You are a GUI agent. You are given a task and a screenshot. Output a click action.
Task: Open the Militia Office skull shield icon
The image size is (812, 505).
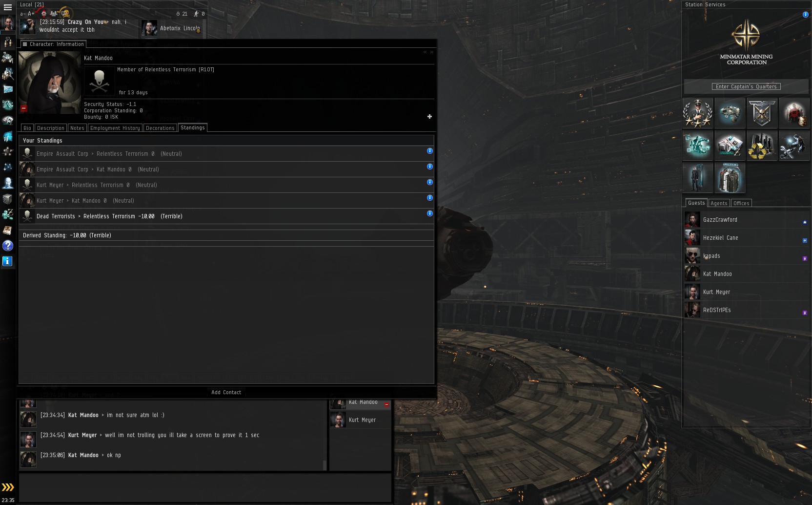click(762, 113)
